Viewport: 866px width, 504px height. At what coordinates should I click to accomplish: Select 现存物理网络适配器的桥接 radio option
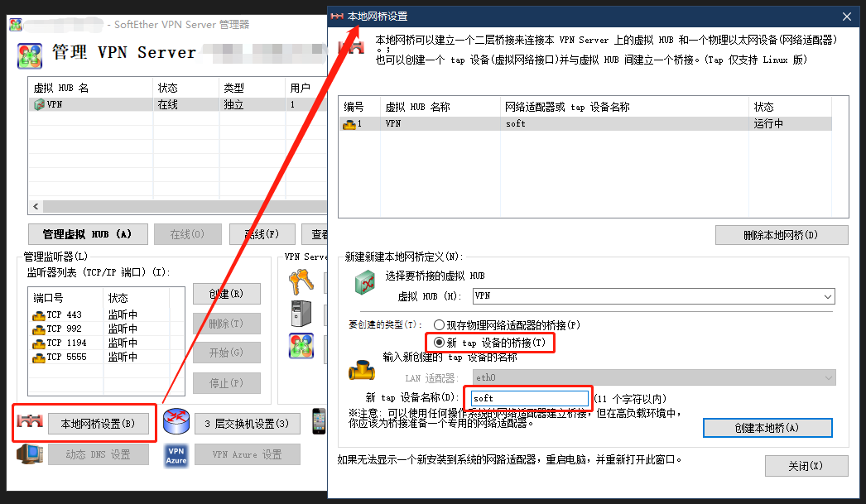439,325
